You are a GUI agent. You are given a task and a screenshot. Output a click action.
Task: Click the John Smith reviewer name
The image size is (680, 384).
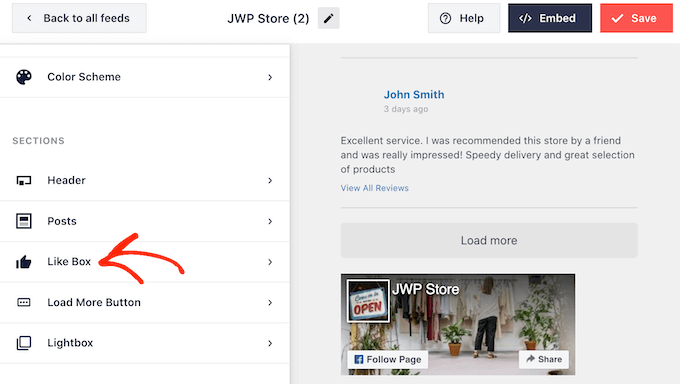coord(414,95)
